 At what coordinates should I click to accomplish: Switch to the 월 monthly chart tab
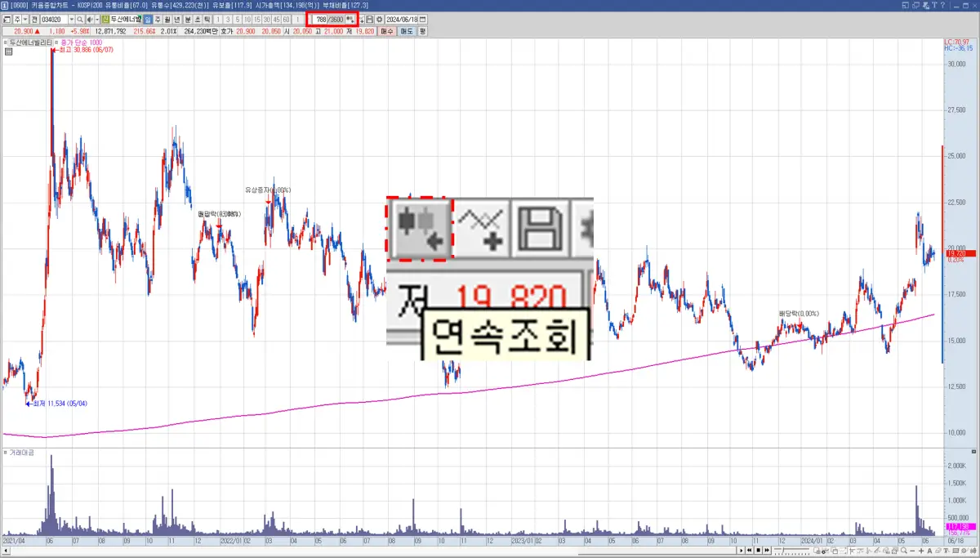167,19
